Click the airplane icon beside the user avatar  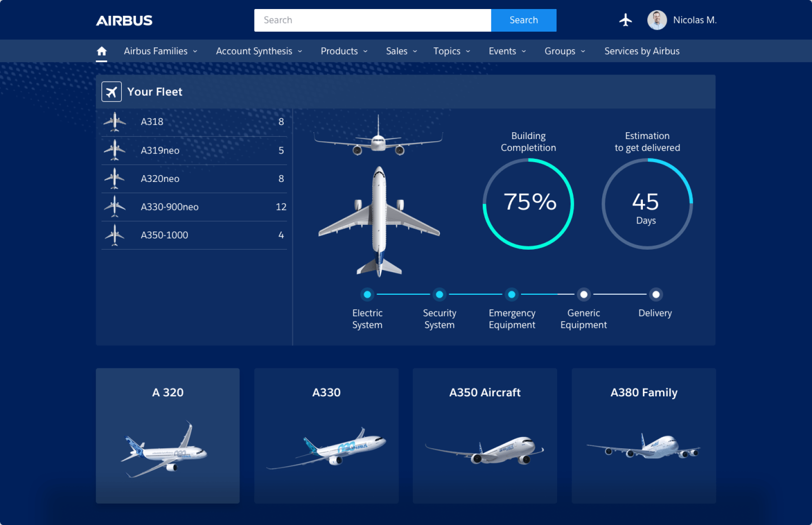(625, 20)
